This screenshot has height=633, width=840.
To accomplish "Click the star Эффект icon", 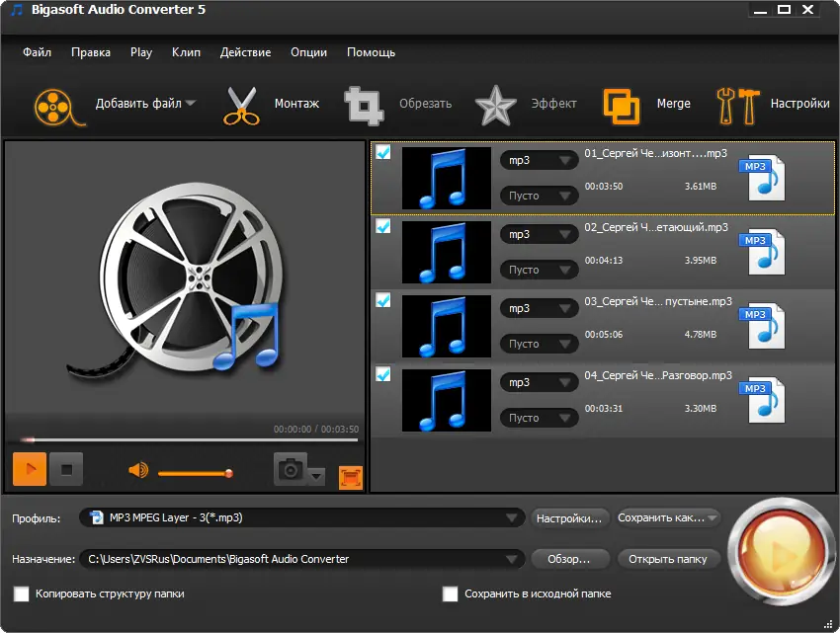I will [x=495, y=106].
